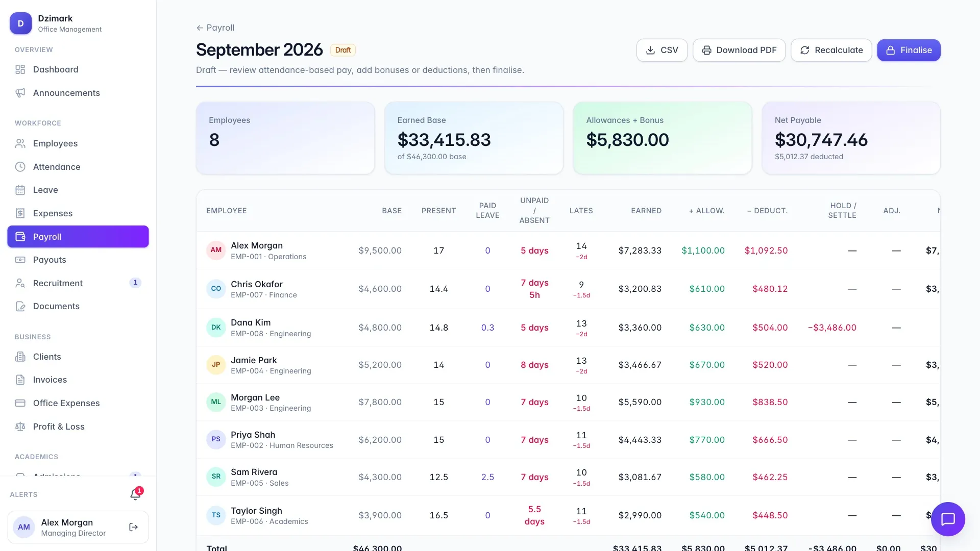Click the Draft status badge

pyautogui.click(x=343, y=50)
